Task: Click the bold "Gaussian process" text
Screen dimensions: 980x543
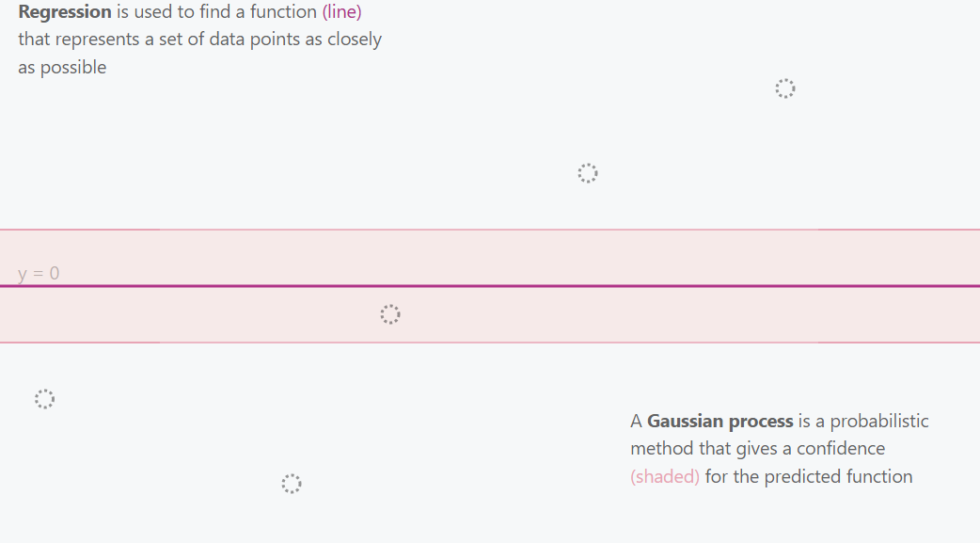Action: tap(720, 422)
